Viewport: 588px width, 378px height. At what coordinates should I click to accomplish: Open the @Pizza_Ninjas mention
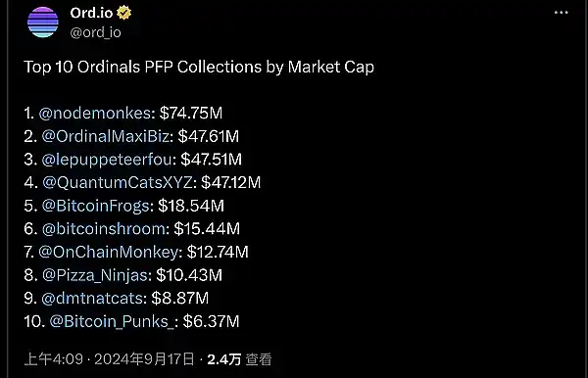tap(95, 275)
